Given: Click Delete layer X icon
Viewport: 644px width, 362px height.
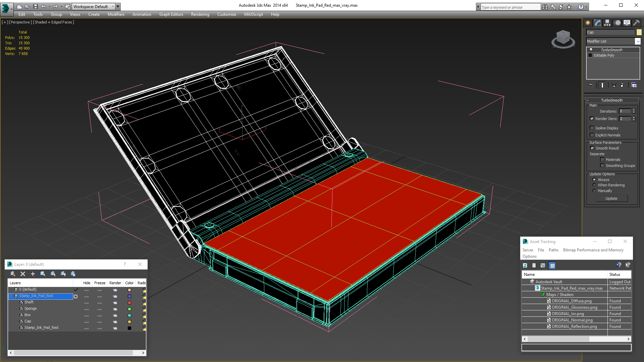Looking at the screenshot, I should pos(23,274).
